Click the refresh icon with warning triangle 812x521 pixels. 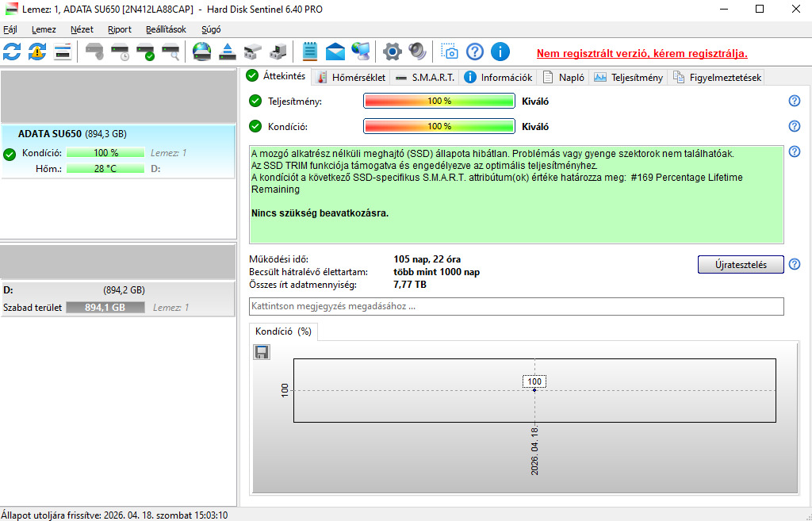pyautogui.click(x=36, y=52)
